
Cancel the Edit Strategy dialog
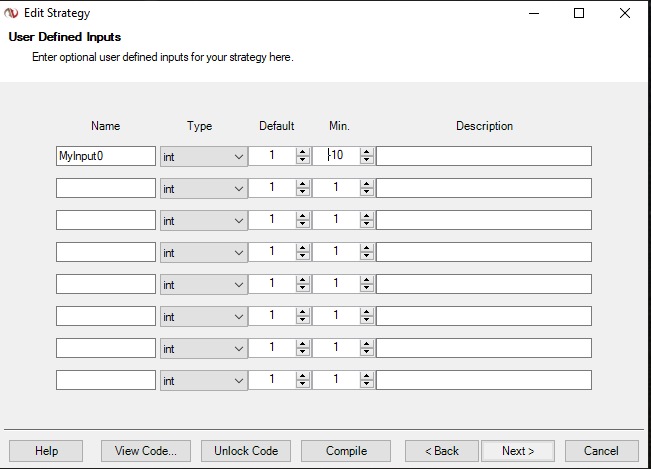point(601,451)
